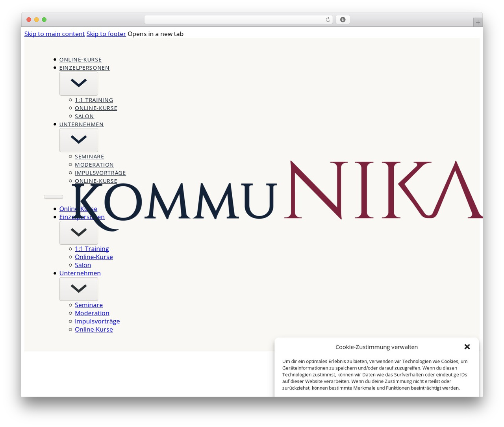Image resolution: width=504 pixels, height=427 pixels.
Task: Click blue Online-Kurse link below Impulsvorträge
Action: pyautogui.click(x=94, y=330)
